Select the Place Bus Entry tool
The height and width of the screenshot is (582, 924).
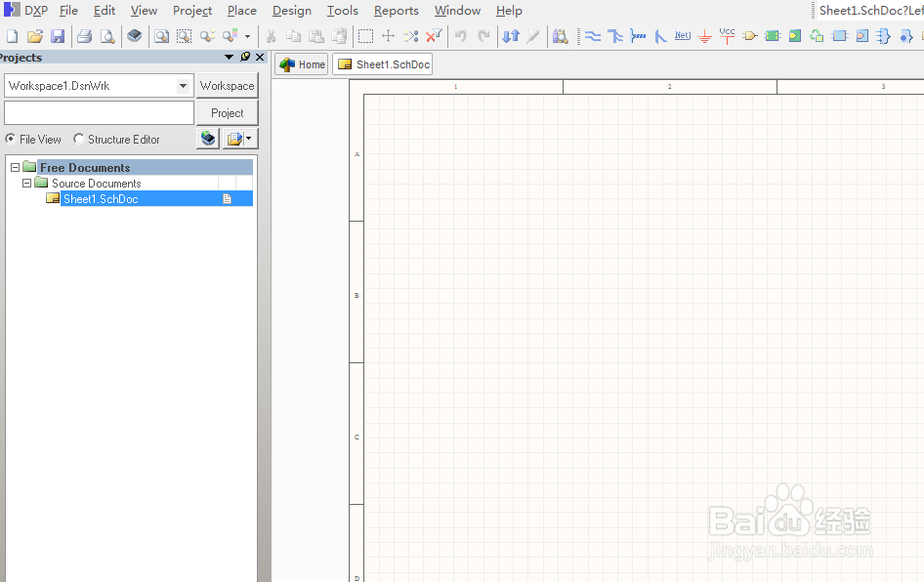[660, 36]
